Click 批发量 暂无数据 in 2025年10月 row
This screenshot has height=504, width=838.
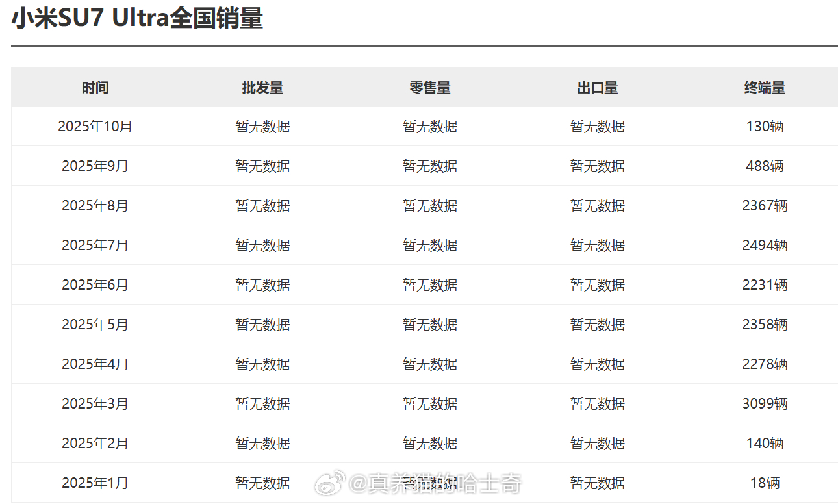(262, 127)
